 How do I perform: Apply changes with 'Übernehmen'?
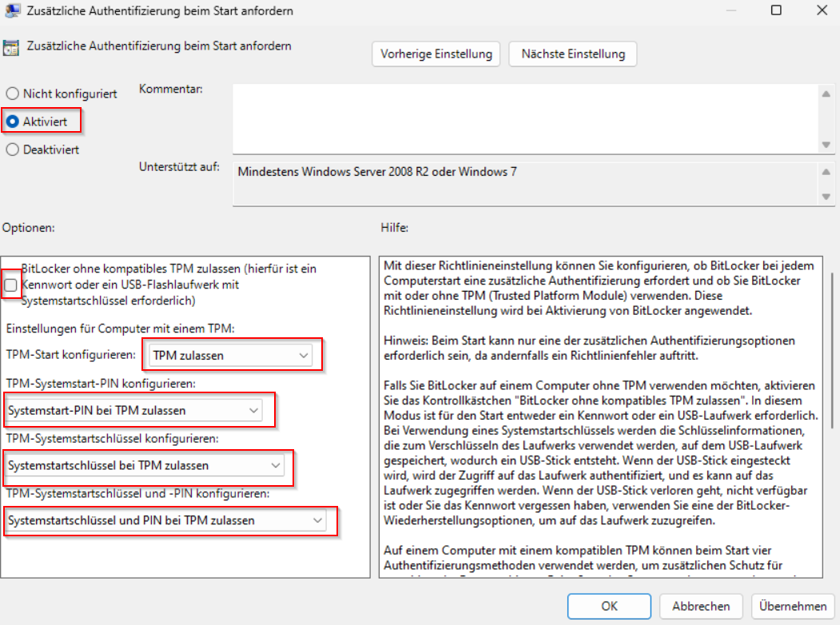click(793, 607)
